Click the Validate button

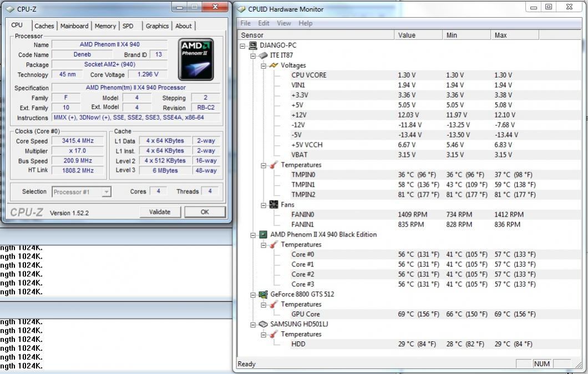[x=160, y=212]
